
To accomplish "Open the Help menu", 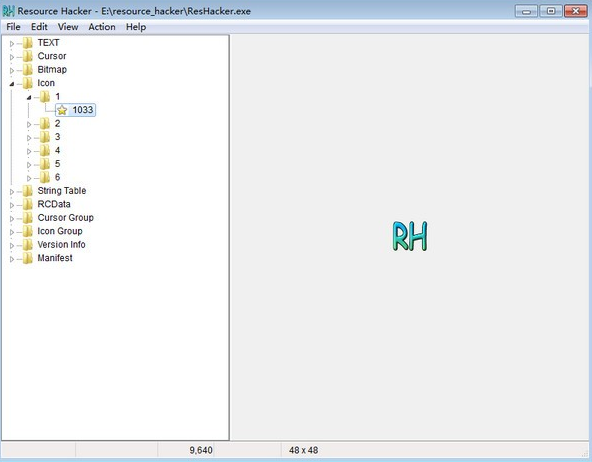I will coord(136,27).
